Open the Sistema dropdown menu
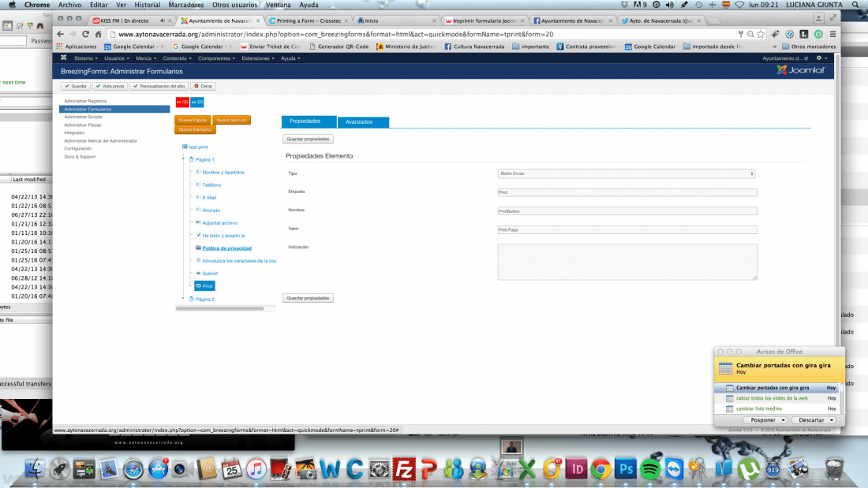868x488 pixels. click(85, 58)
